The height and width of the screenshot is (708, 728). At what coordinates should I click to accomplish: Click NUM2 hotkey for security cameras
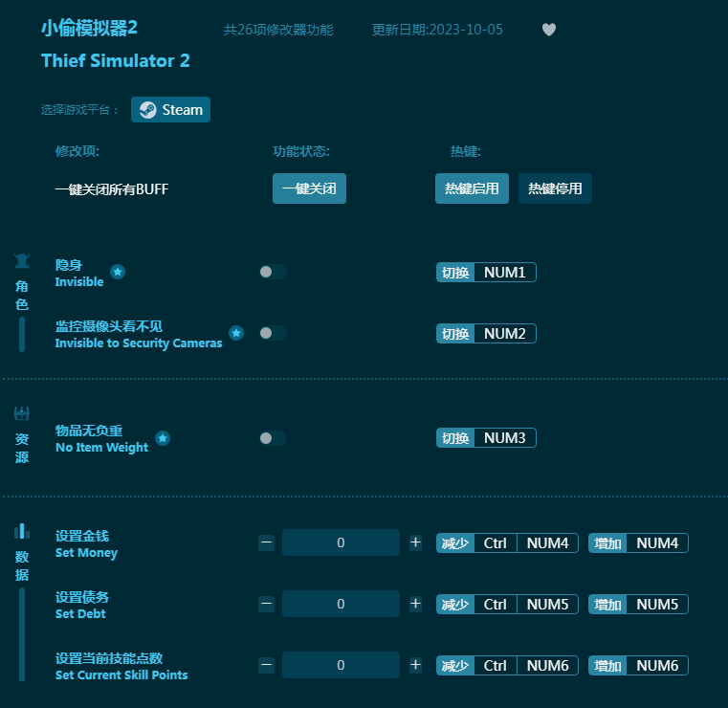tap(505, 333)
